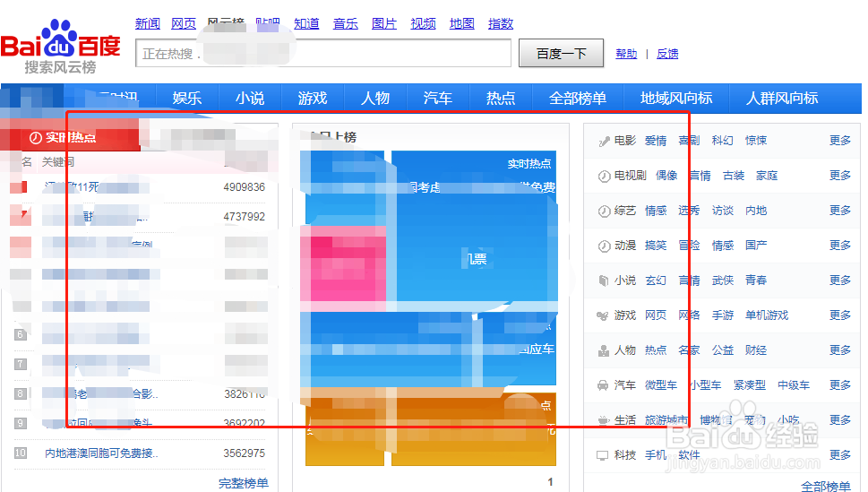Open the 小说 tab in navigation bar
This screenshot has width=868, height=492.
tap(250, 98)
